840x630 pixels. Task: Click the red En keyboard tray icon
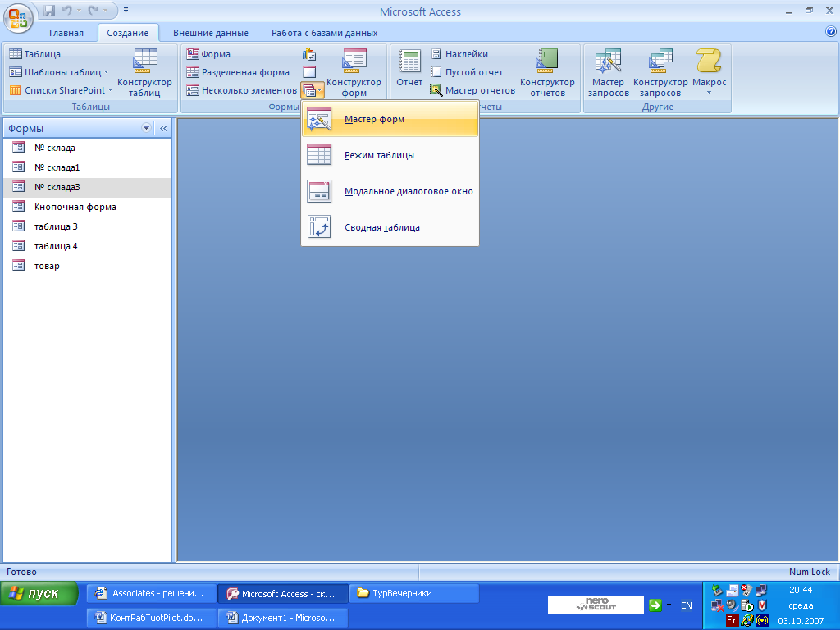tap(733, 620)
